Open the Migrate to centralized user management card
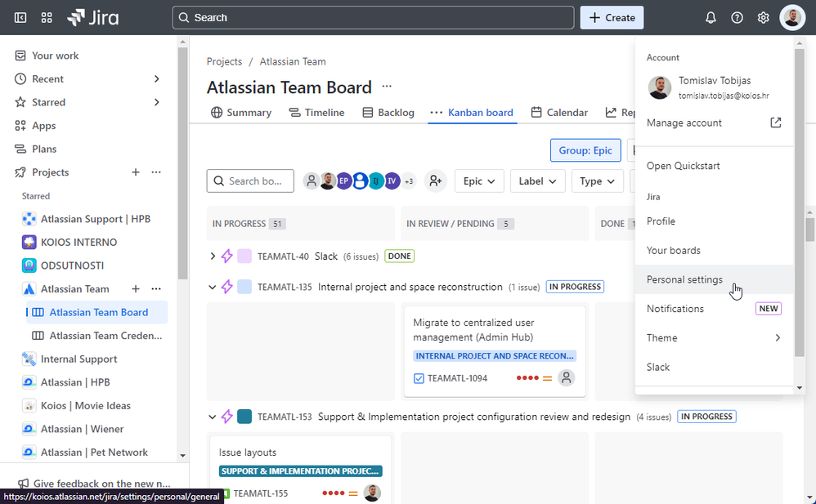This screenshot has height=504, width=816. pos(495,351)
